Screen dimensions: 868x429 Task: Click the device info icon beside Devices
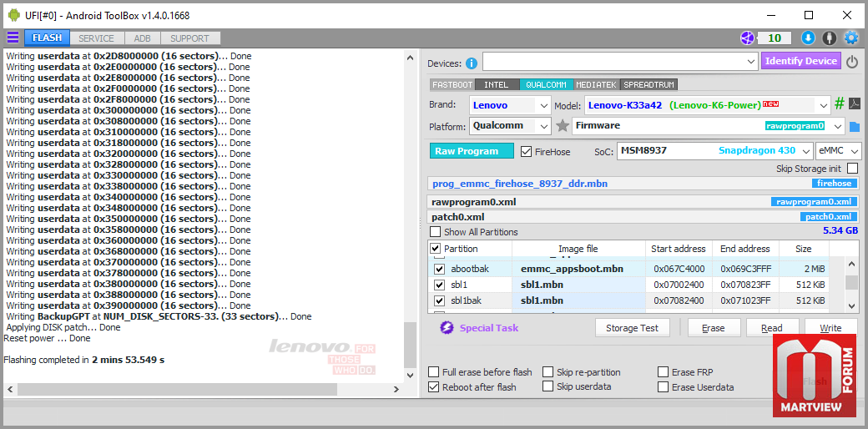tap(472, 63)
